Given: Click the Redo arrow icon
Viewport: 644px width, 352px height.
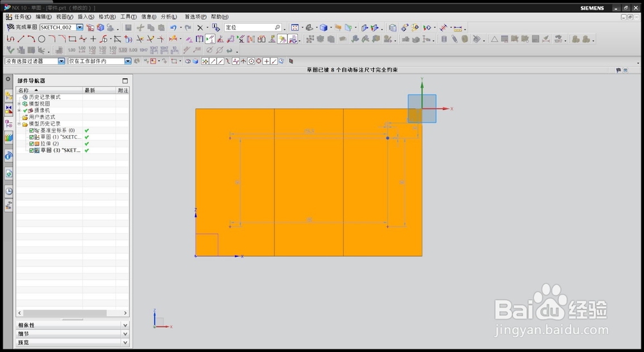Looking at the screenshot, I should click(187, 28).
